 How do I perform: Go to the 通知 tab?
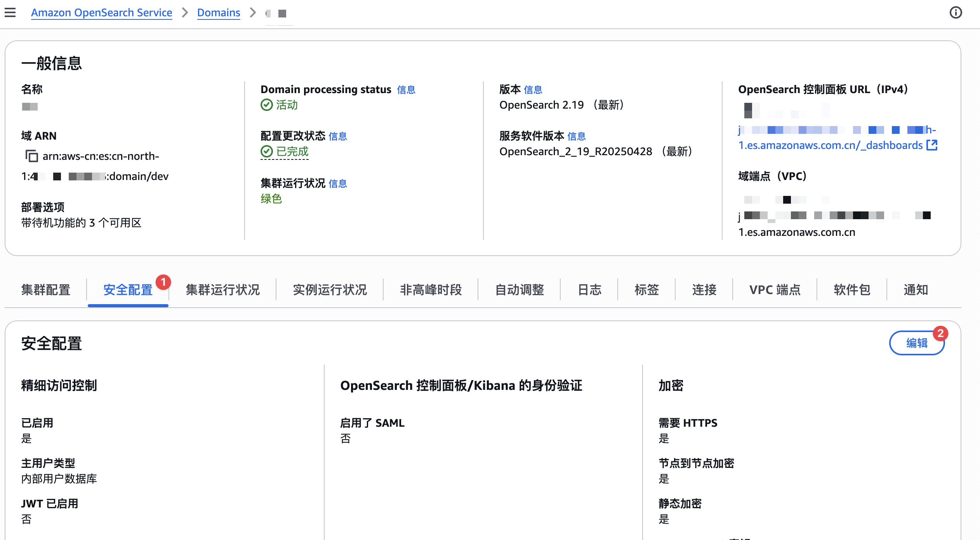[916, 290]
